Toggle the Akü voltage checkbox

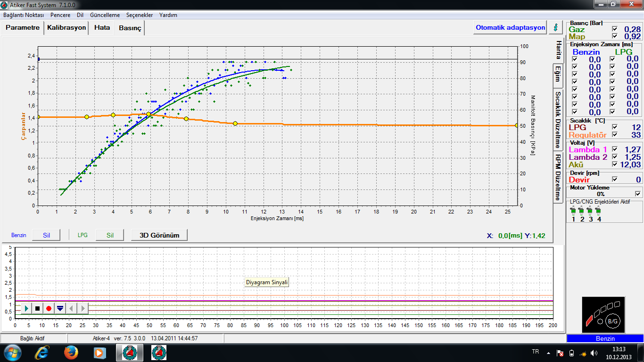pyautogui.click(x=614, y=164)
